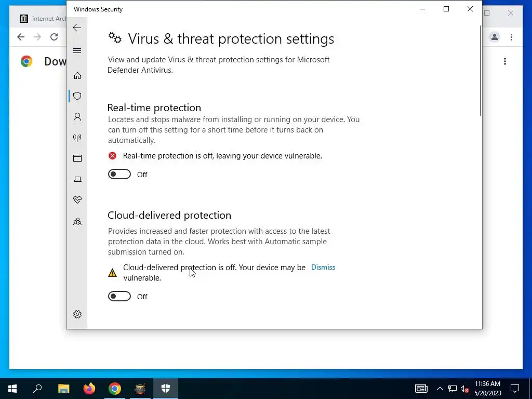Open the cauldron app icon in taskbar

point(140,389)
